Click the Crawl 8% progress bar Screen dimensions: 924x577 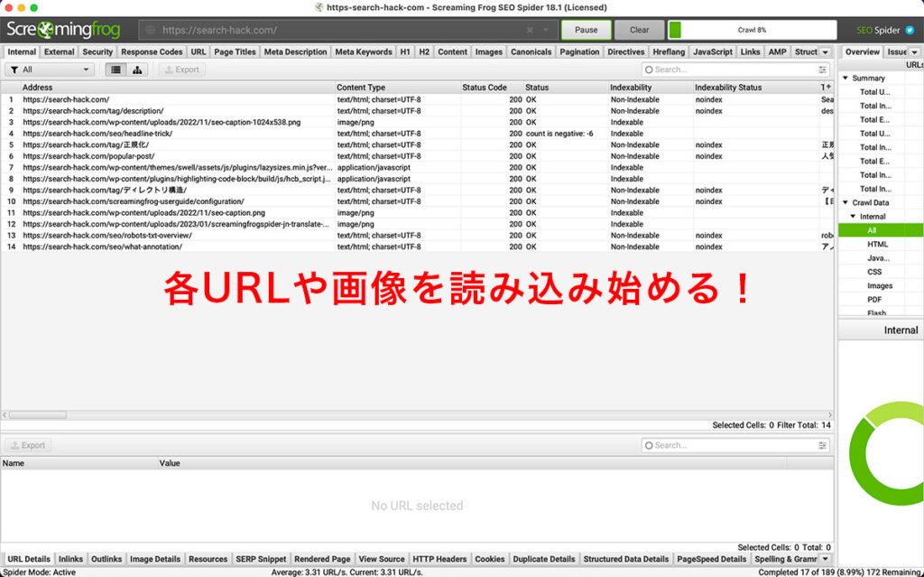coord(752,30)
